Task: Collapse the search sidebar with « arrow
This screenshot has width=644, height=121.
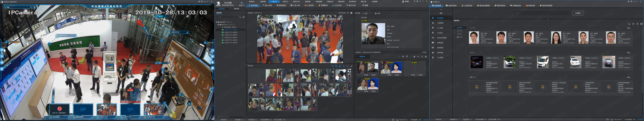Action: [x=441, y=10]
